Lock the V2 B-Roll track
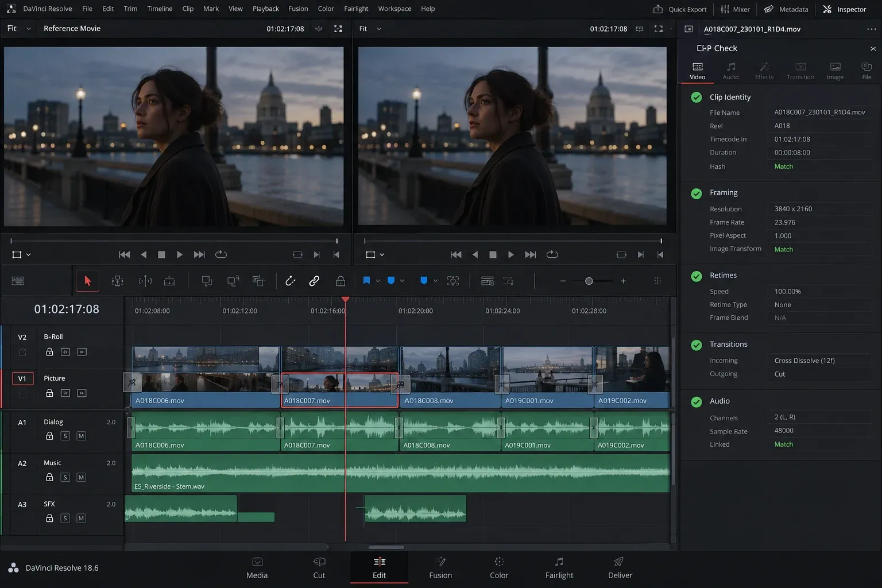 (x=49, y=351)
